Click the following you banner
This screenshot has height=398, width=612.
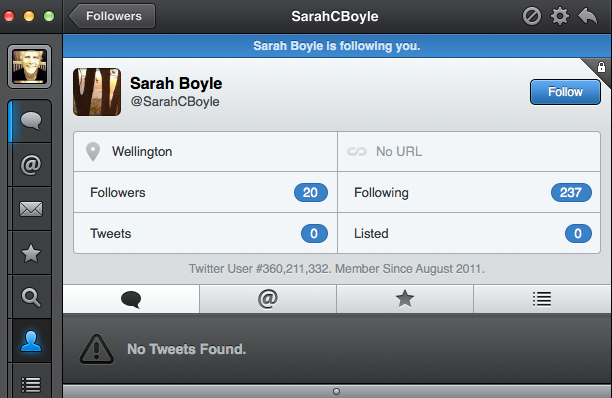[x=337, y=46]
